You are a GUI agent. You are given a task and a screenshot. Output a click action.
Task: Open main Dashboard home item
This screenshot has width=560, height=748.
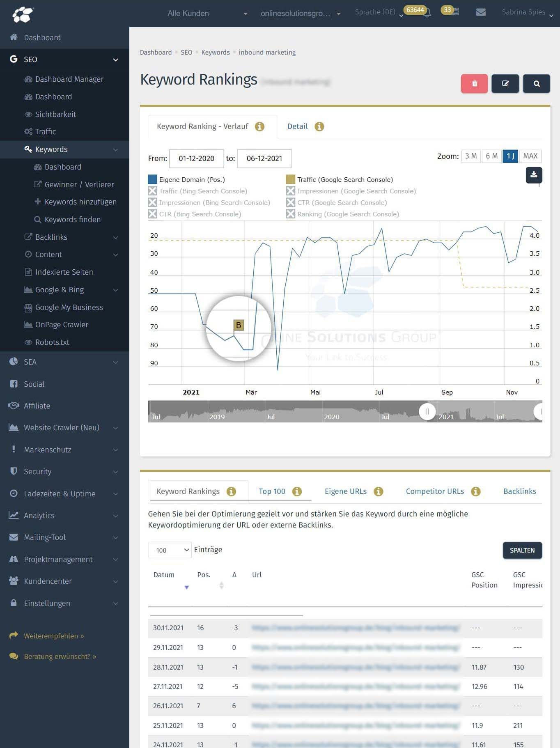point(42,37)
